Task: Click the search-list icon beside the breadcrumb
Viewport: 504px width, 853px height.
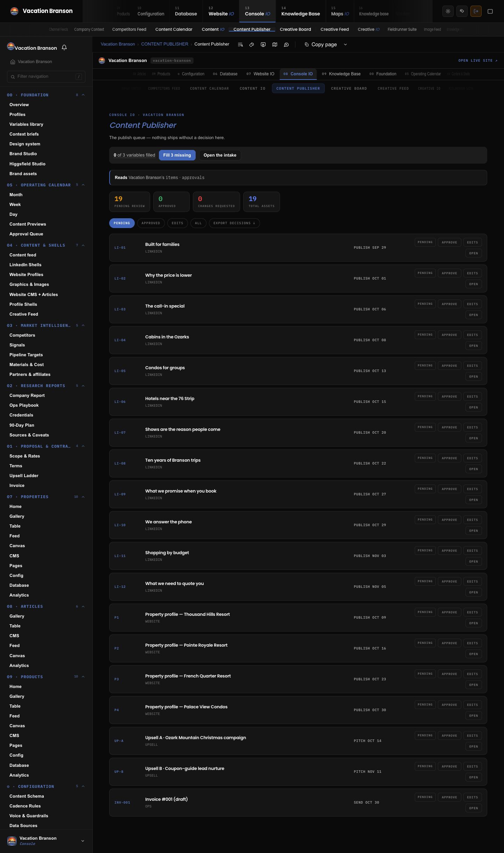Action: tap(240, 44)
